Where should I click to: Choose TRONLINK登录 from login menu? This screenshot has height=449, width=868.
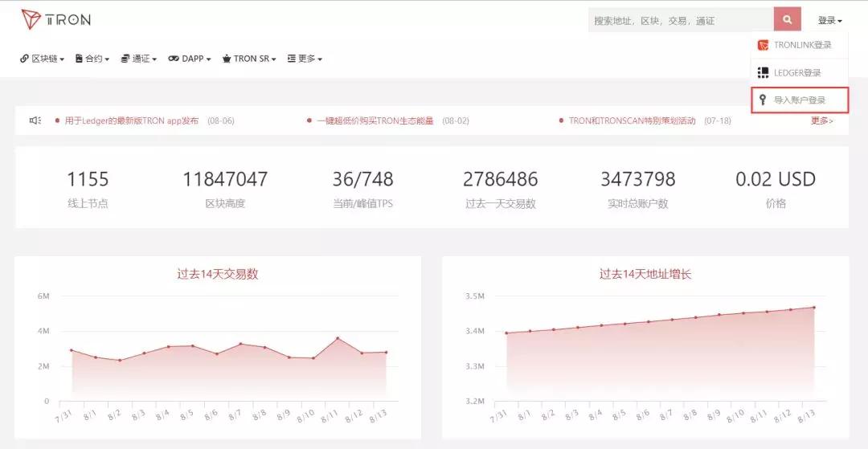[800, 45]
